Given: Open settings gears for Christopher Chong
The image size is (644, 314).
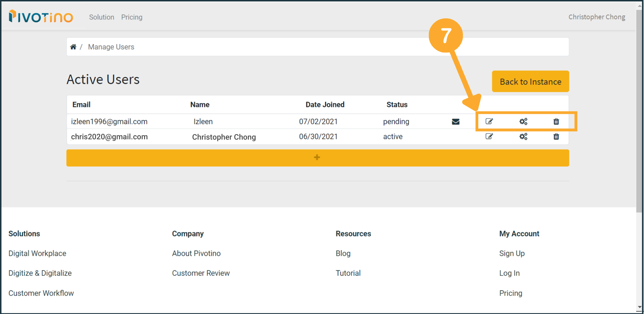Looking at the screenshot, I should [x=523, y=137].
